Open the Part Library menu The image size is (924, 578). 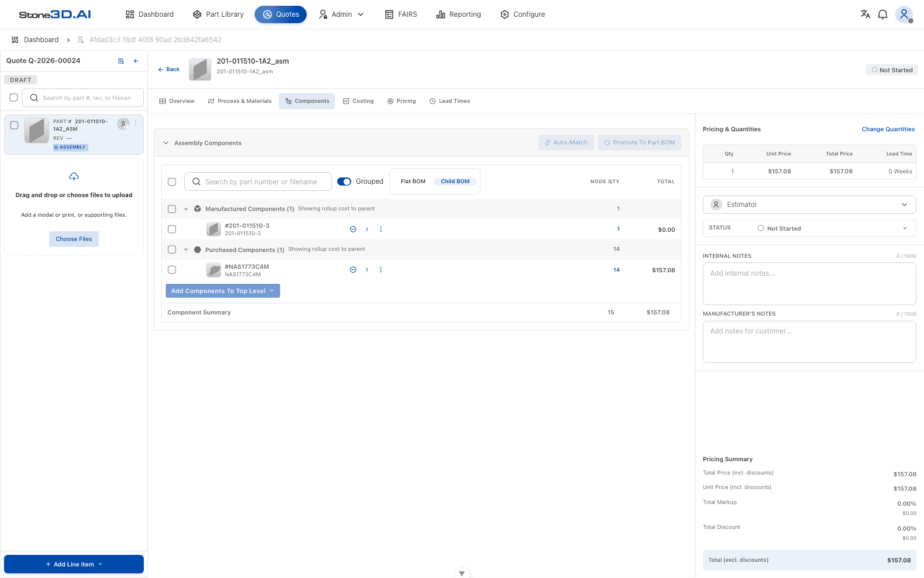point(218,14)
